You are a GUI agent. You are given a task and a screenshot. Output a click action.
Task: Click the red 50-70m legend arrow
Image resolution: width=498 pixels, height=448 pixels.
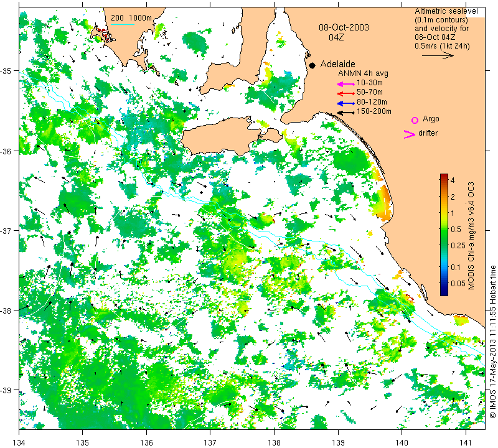coord(346,93)
